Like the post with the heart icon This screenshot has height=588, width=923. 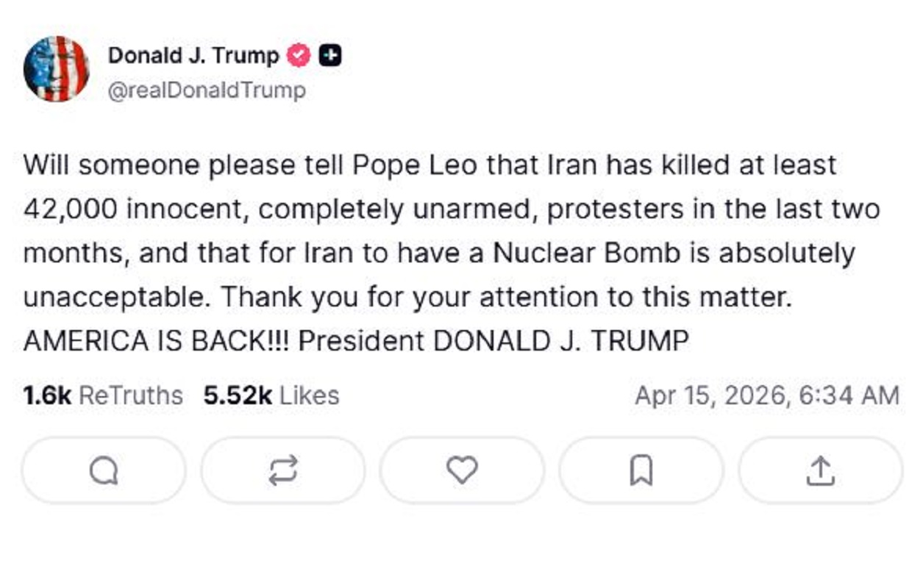click(462, 470)
